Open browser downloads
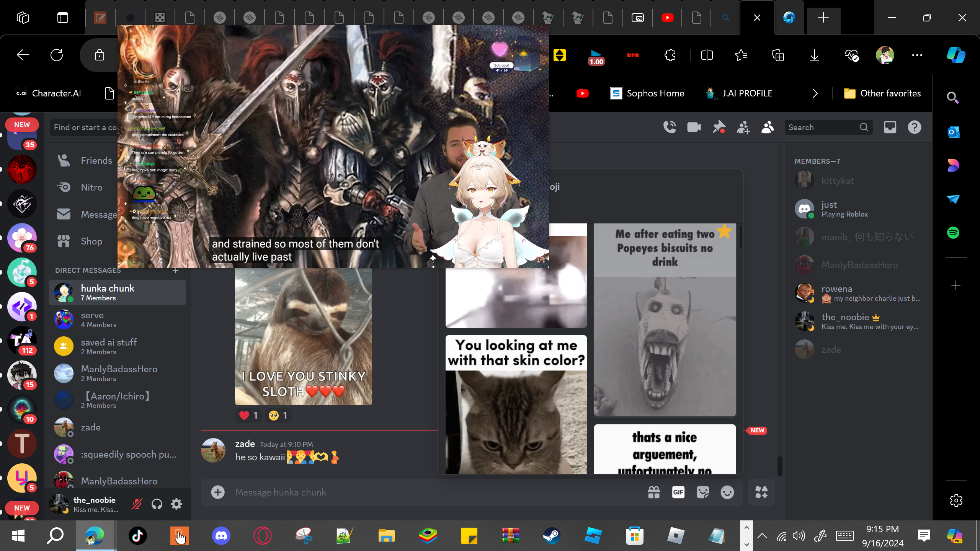Screen dimensions: 980x551 (x=815, y=55)
